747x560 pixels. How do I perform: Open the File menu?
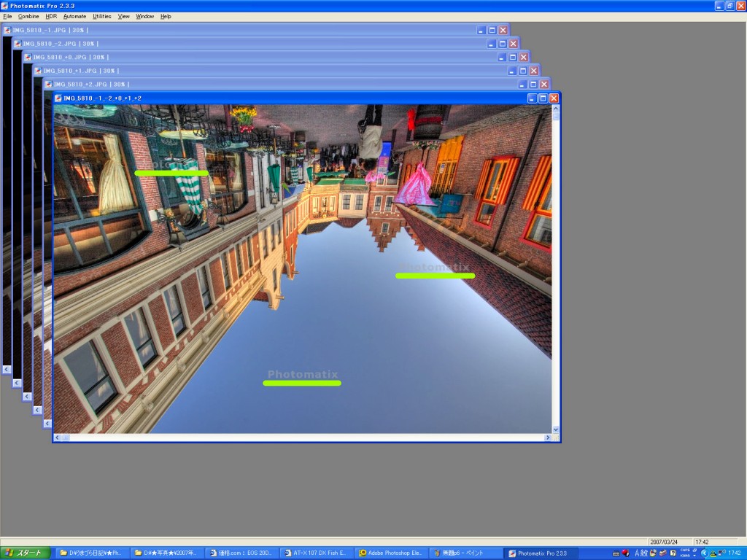[x=7, y=16]
